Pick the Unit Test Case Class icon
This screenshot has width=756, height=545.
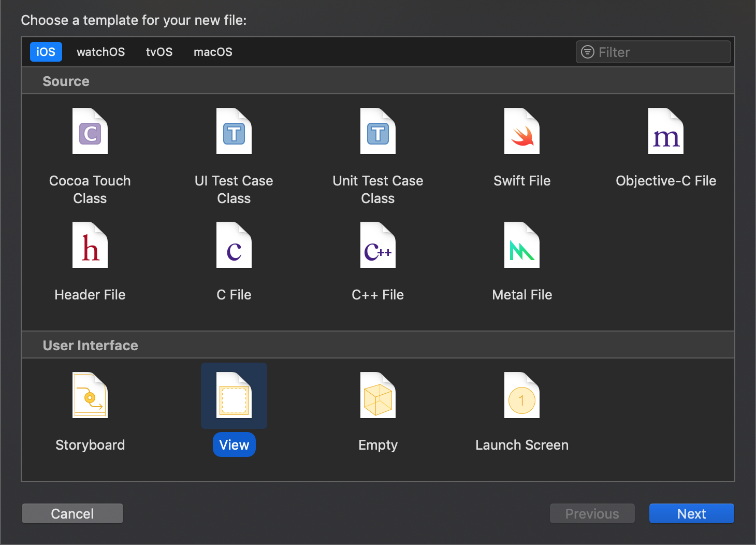378,131
